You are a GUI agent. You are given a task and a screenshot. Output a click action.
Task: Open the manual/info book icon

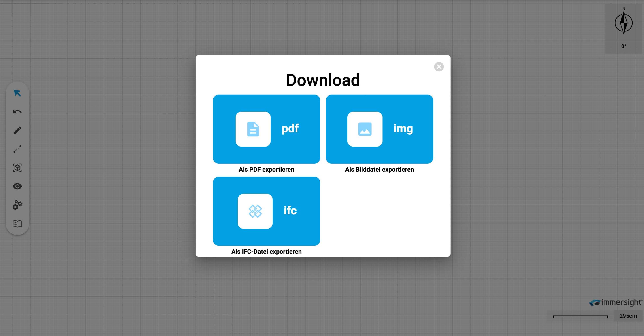click(x=17, y=224)
